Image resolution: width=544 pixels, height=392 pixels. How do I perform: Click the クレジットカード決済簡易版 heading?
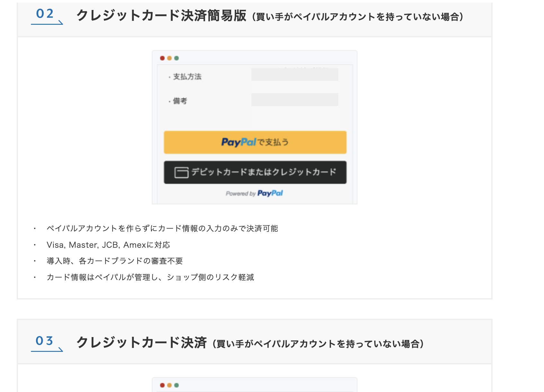[161, 15]
